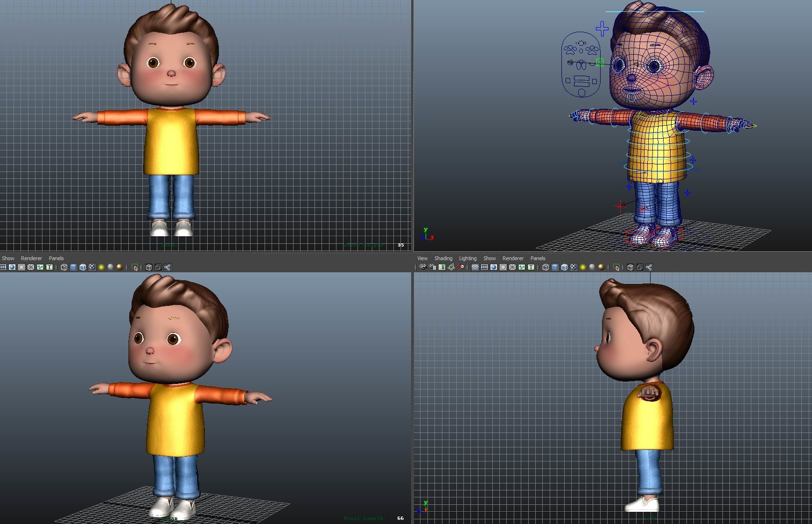Open the Panels menu of the front viewport
The width and height of the screenshot is (812, 524).
[x=56, y=258]
